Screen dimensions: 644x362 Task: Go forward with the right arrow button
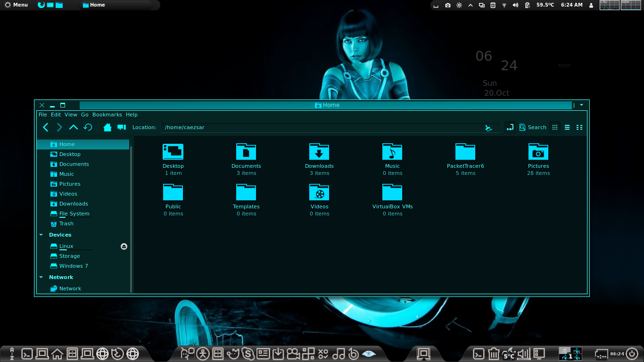pyautogui.click(x=59, y=127)
